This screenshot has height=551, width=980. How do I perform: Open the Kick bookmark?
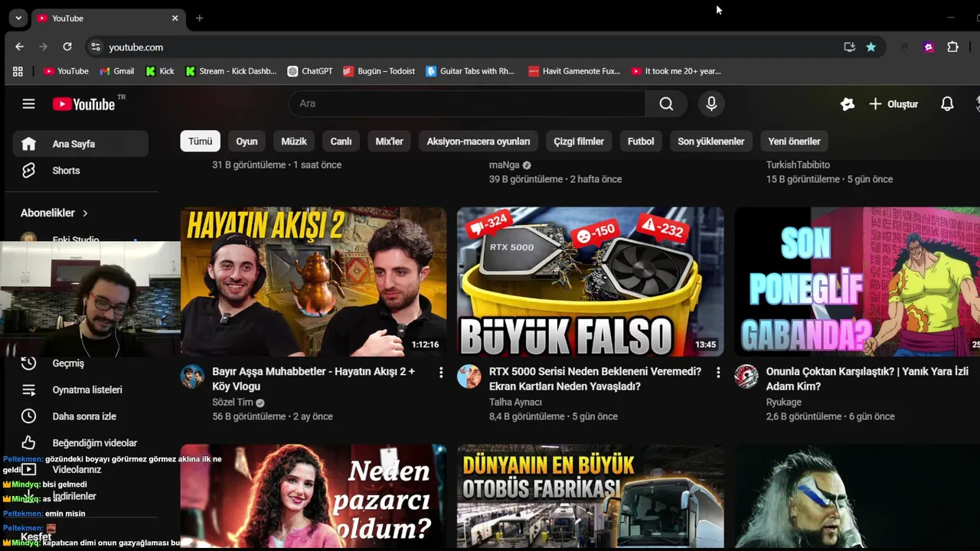click(160, 71)
